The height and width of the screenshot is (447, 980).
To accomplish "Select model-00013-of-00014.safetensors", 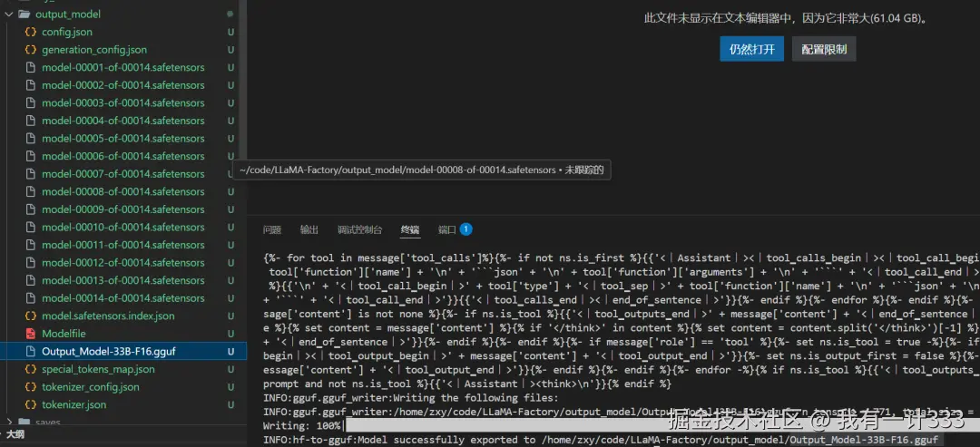I will point(123,280).
